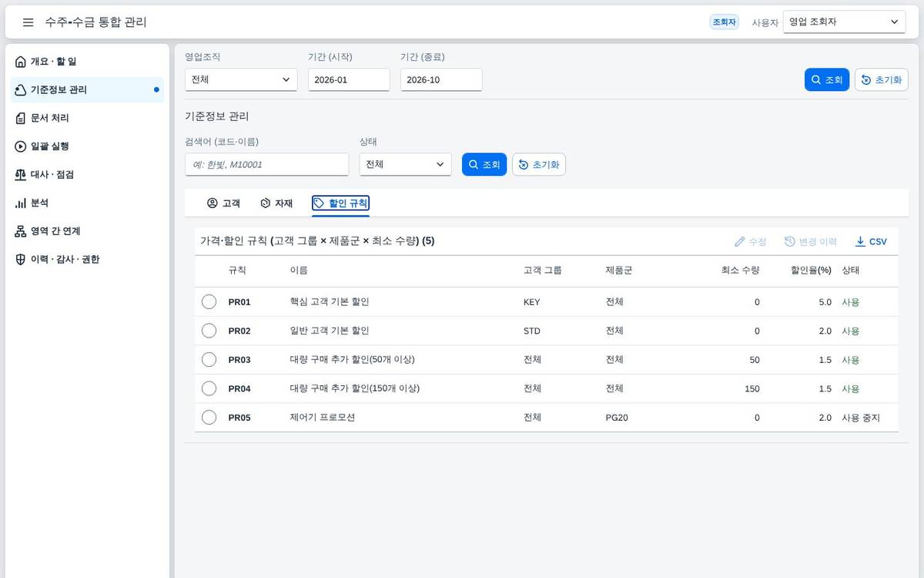Click the CSV download arrow icon

pyautogui.click(x=860, y=241)
